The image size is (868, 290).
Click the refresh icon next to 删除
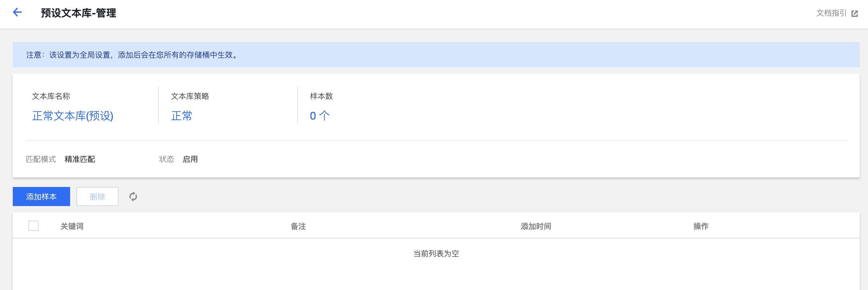click(x=133, y=197)
